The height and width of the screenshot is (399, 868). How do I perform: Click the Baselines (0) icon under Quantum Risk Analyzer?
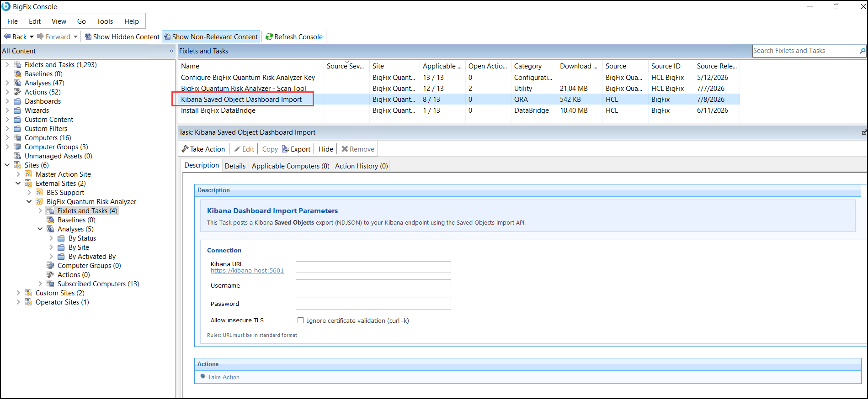(50, 220)
